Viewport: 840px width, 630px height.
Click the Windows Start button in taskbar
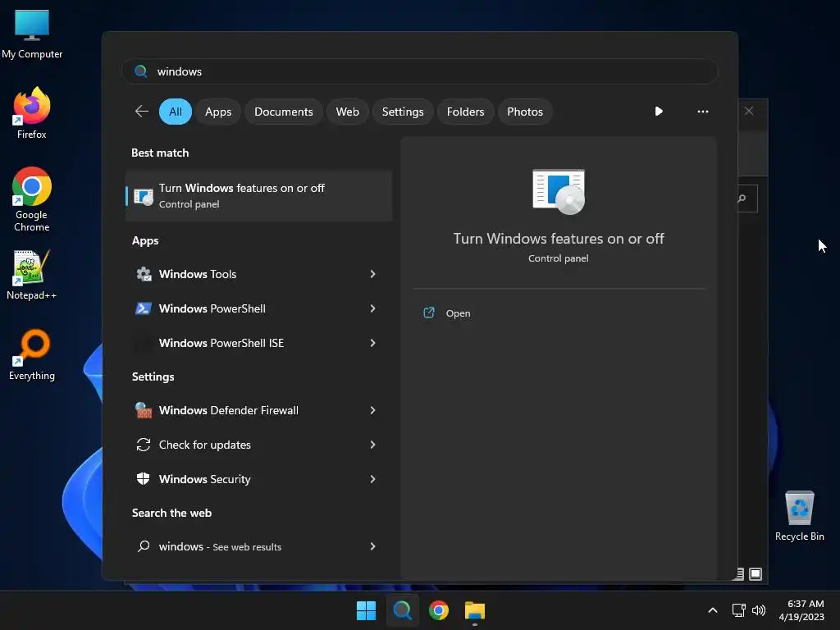(367, 610)
